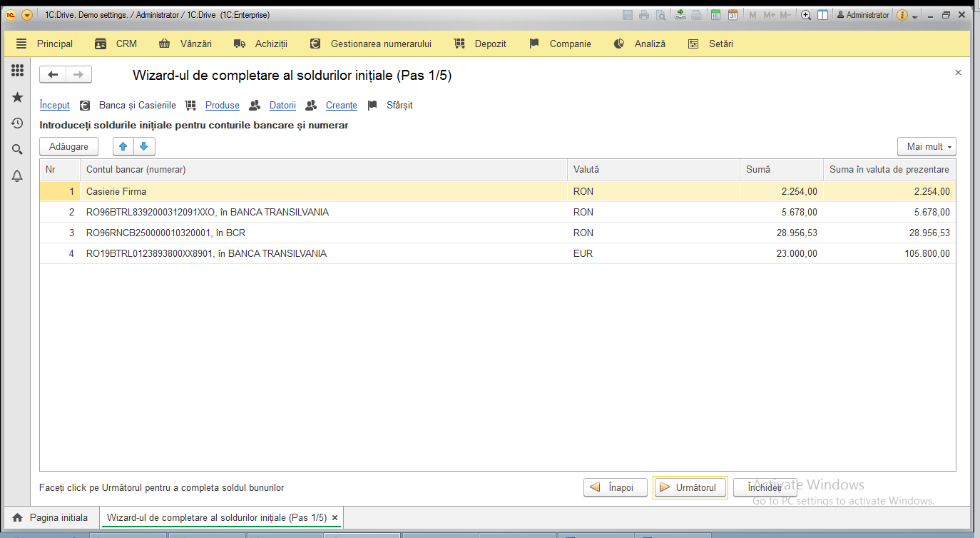This screenshot has width=980, height=538.
Task: Open the sections grid menu icon
Action: pos(18,71)
